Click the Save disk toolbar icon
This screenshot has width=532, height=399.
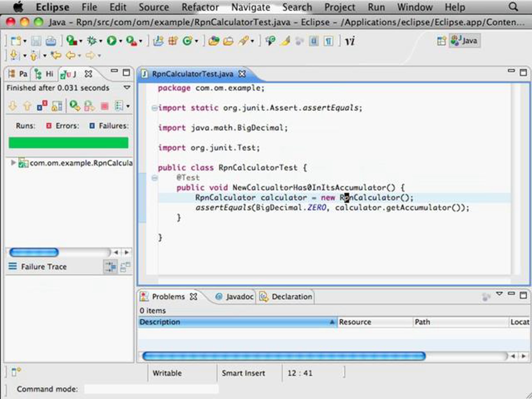point(36,41)
